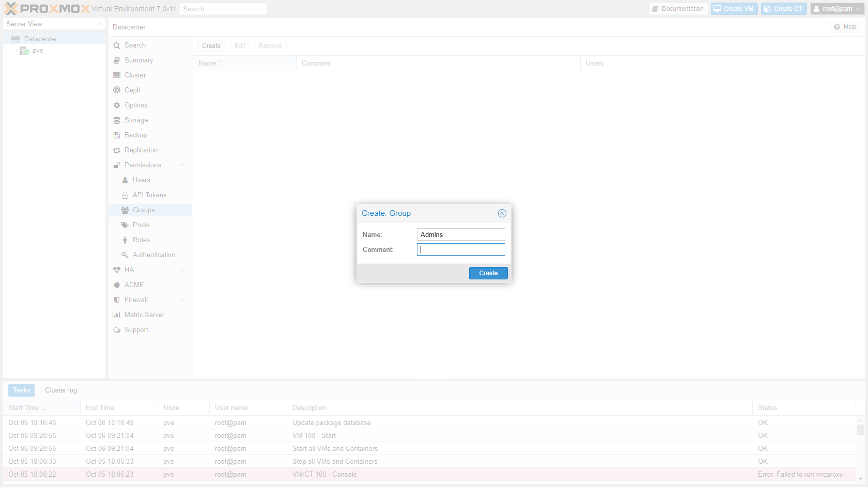Select the VM 100 - Start task

tap(430, 436)
